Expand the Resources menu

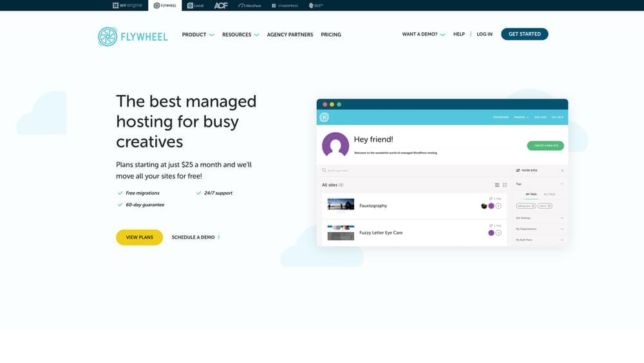tap(240, 35)
